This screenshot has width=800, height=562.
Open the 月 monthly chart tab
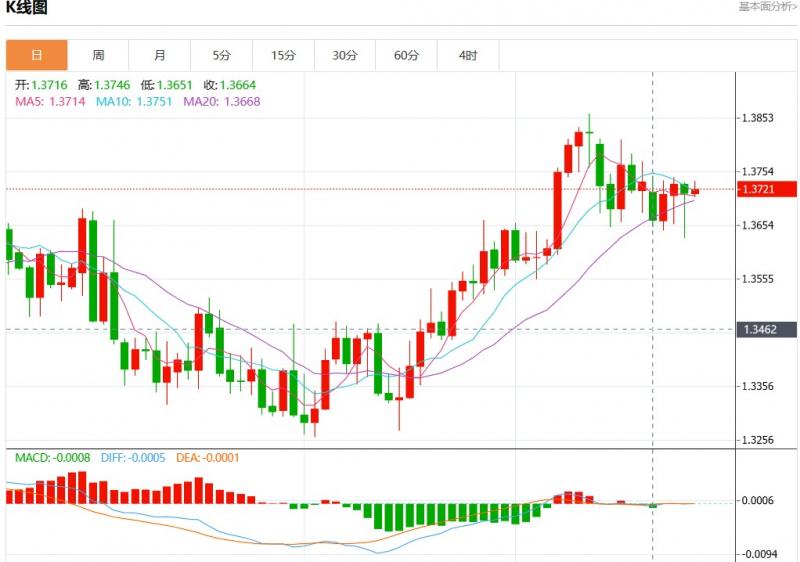160,55
